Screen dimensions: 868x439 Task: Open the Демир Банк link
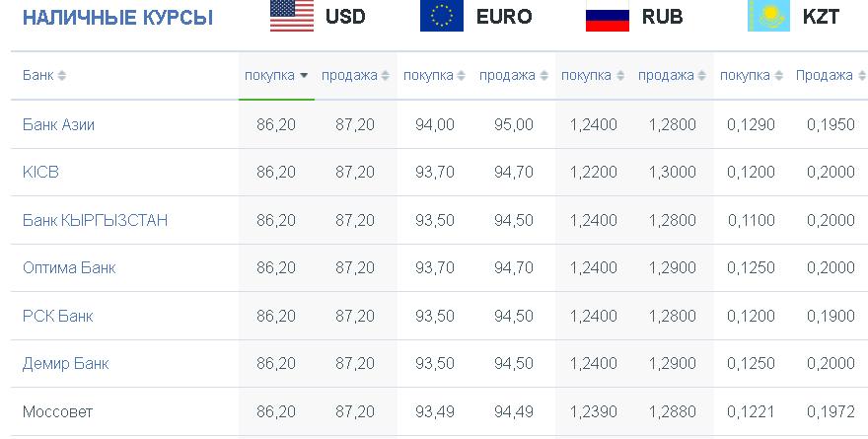click(66, 364)
